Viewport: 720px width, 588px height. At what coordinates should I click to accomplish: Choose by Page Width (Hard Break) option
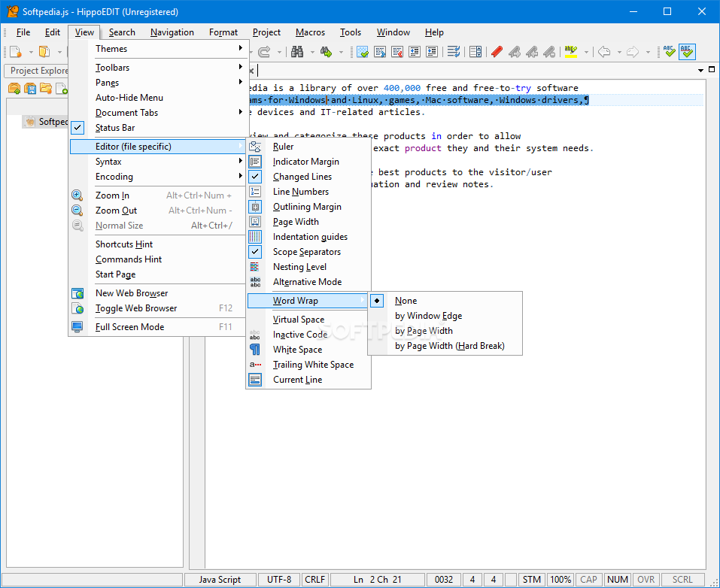(x=445, y=346)
